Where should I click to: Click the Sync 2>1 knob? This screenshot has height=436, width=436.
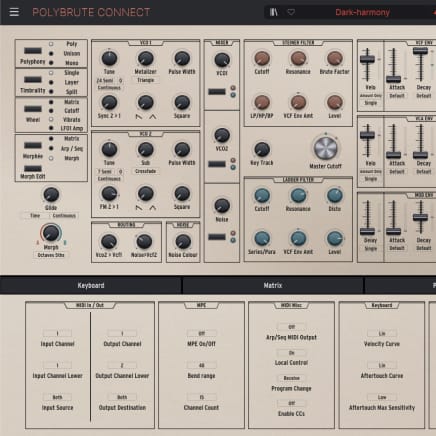coord(109,103)
